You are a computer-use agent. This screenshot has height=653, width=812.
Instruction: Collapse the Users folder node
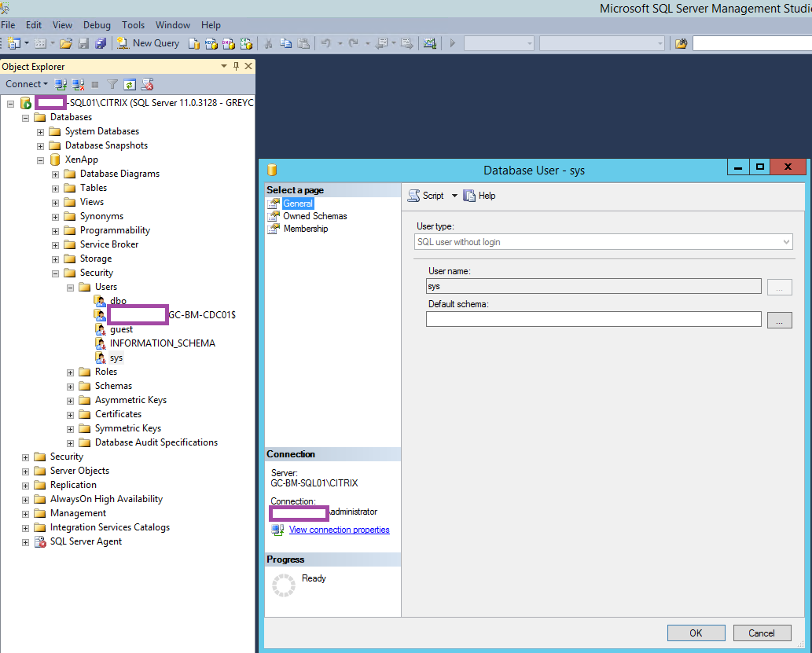71,288
